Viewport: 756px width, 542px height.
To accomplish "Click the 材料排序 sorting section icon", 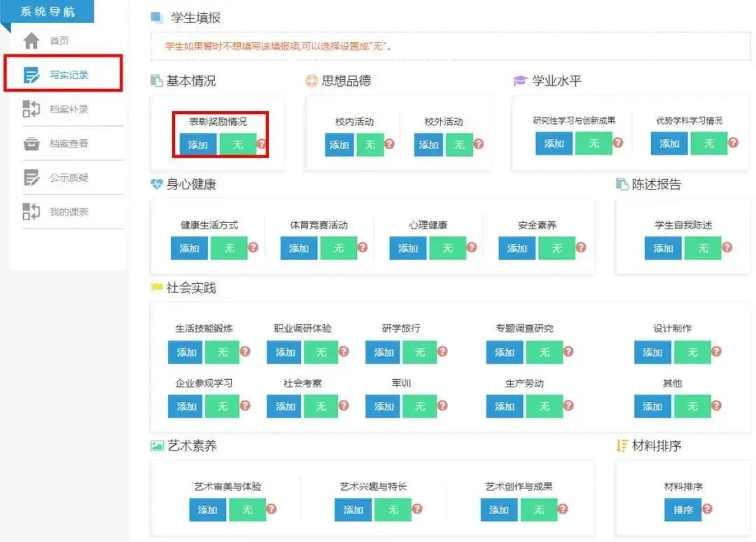I will (x=622, y=445).
